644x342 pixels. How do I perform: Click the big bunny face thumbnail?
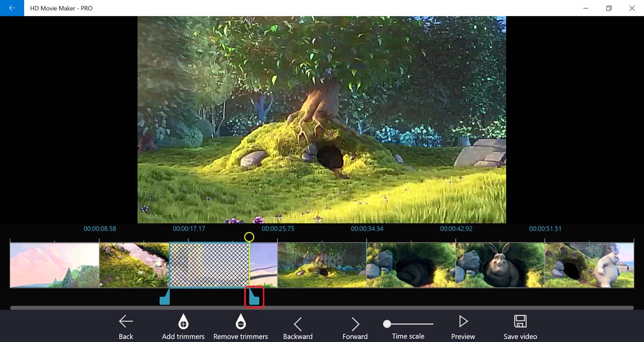pos(500,265)
